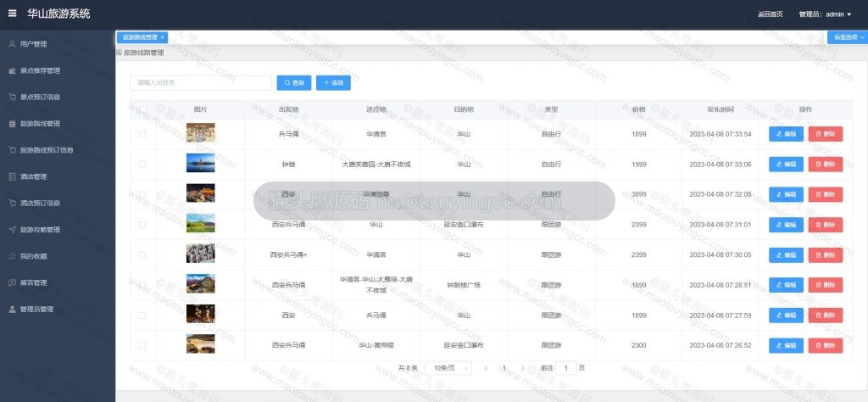Click the cart icon beside 酒店预订信息
868x402 pixels.
point(12,203)
